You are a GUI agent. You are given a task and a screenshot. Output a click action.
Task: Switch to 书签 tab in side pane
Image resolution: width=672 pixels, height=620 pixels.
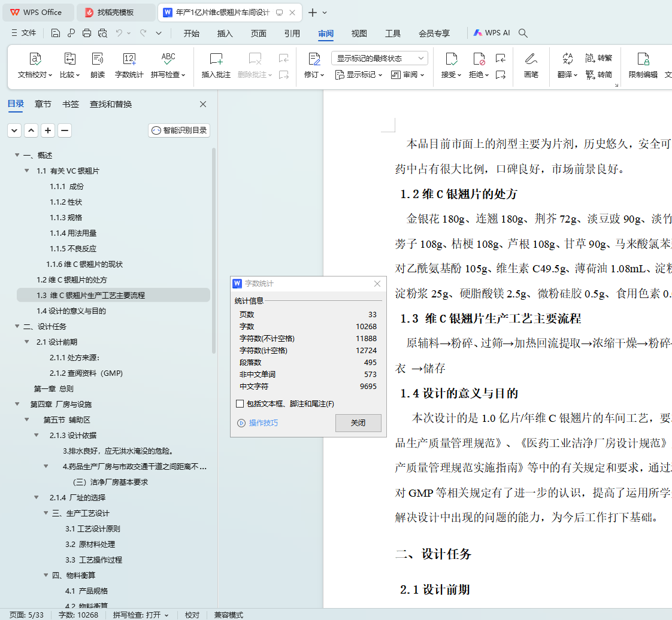(x=71, y=104)
